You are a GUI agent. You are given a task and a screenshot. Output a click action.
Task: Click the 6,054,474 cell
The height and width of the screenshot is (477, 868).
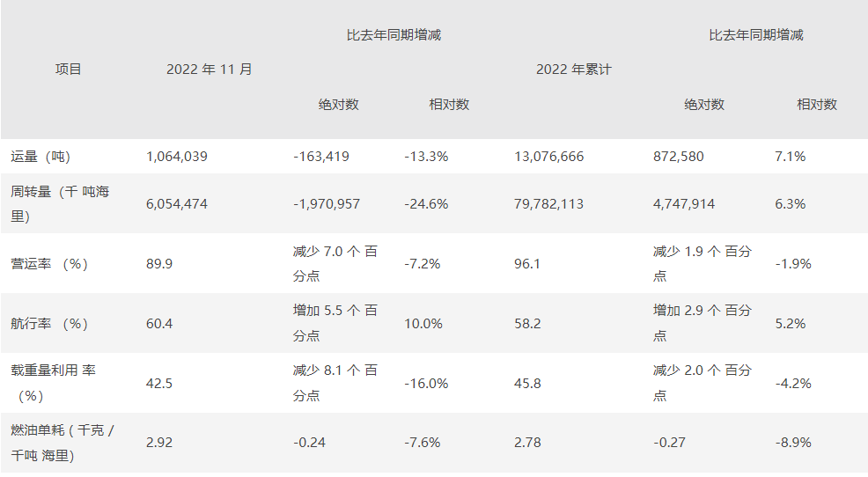pyautogui.click(x=177, y=204)
